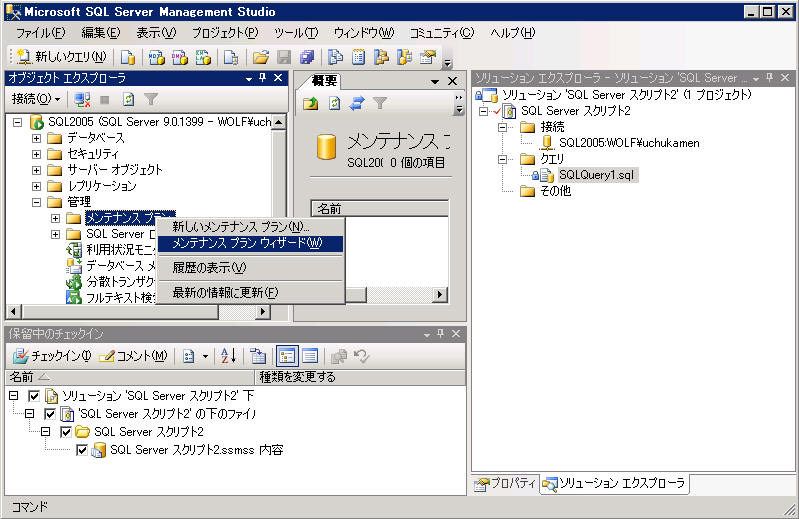
Task: Collapse the SQL2005 server root node
Action: pos(18,122)
